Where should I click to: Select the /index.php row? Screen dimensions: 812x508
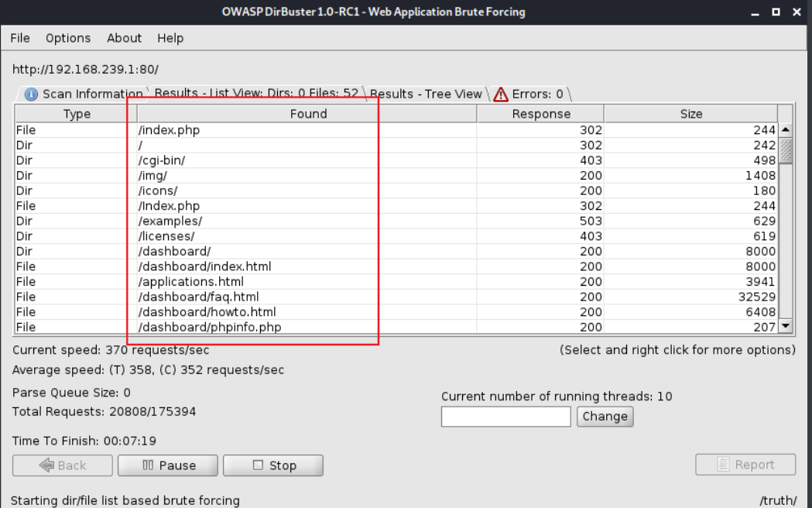click(396, 130)
